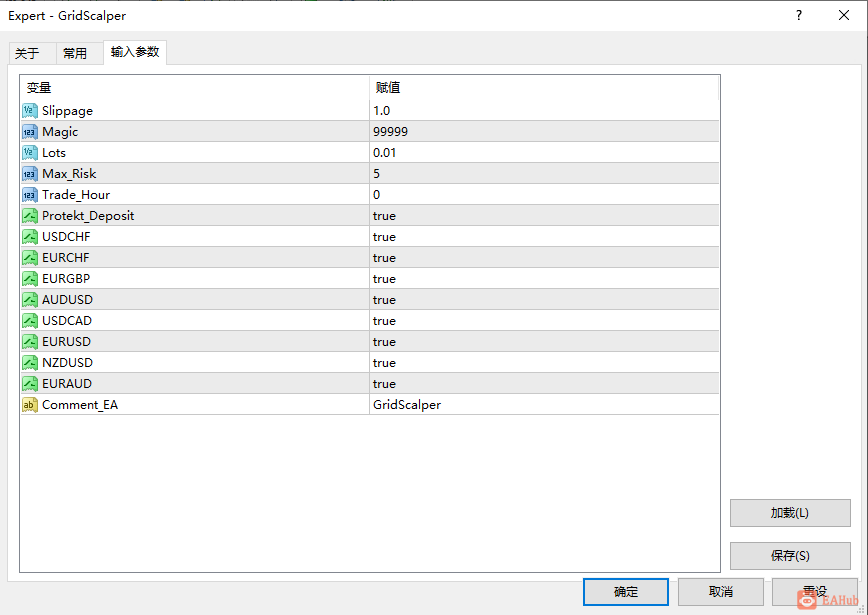Open the EURCHF true value dropdown
Image resolution: width=868 pixels, height=615 pixels.
[545, 258]
